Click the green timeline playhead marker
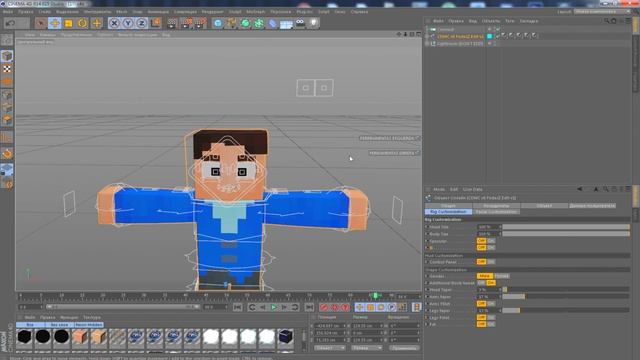This screenshot has width=640, height=360. [375, 295]
